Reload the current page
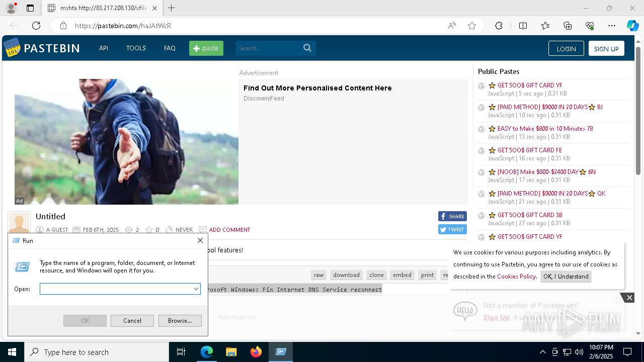This screenshot has height=362, width=644. [x=36, y=26]
